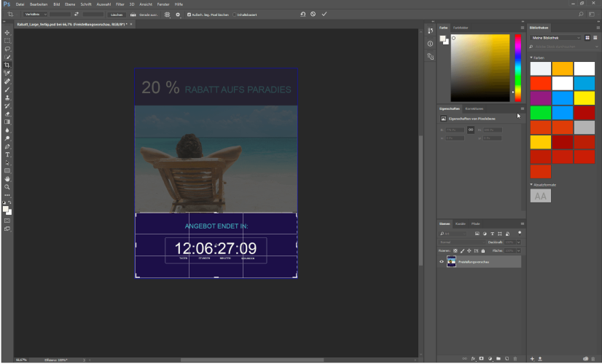Commit the crop with the checkmark
Screen dimensions: 602x364
pyautogui.click(x=324, y=14)
